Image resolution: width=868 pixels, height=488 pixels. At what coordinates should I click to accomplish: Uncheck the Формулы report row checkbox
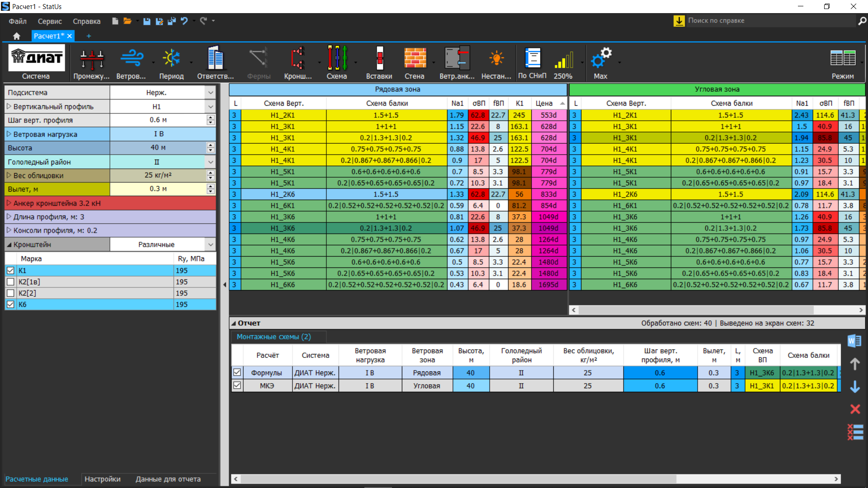pyautogui.click(x=237, y=373)
